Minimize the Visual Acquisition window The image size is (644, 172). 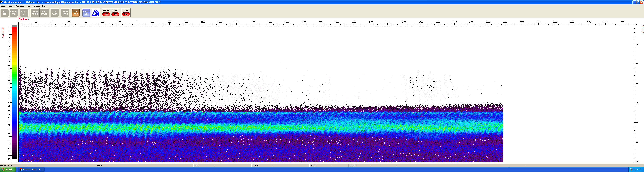pos(634,2)
